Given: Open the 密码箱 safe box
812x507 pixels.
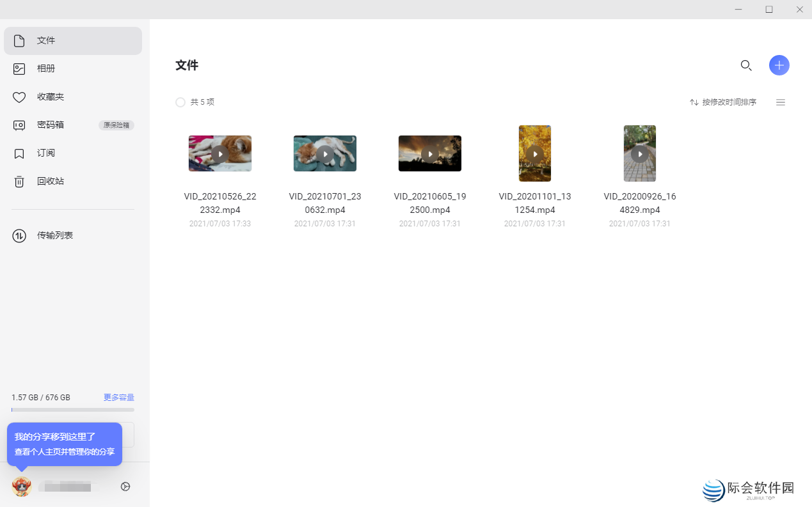Looking at the screenshot, I should pos(49,125).
